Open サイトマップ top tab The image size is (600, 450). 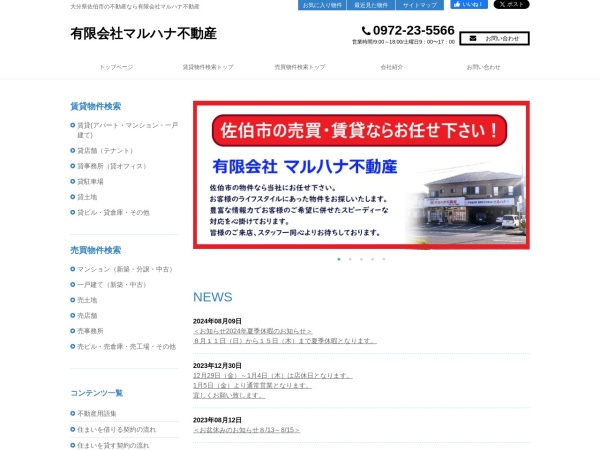(420, 5)
